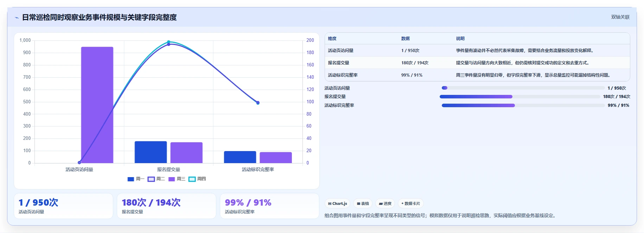Click the 180次 / 194次 value in the table
The width and height of the screenshot is (644, 233).
point(415,63)
